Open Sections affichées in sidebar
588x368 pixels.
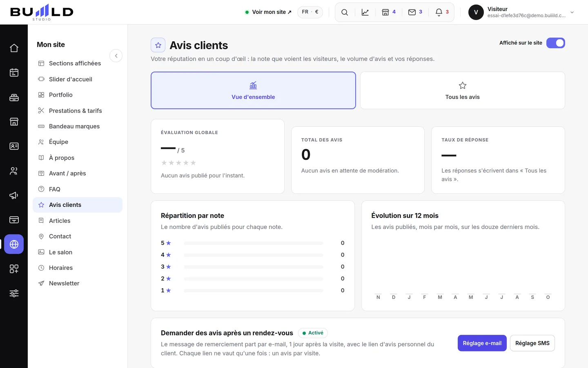coord(78,63)
